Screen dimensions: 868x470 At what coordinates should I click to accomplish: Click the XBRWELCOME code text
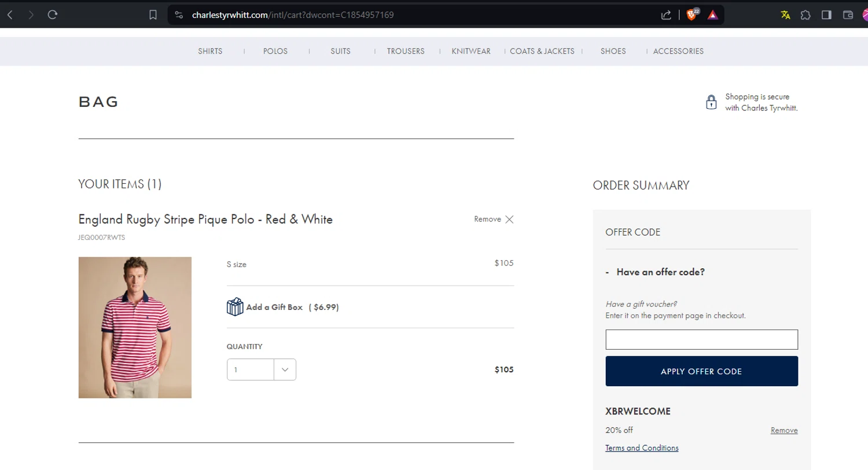tap(638, 412)
